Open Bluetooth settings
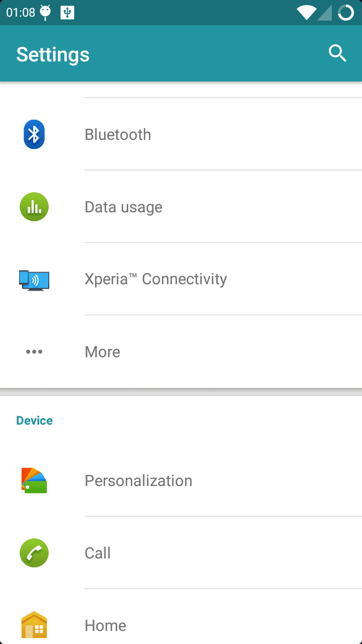This screenshot has height=644, width=362. (118, 134)
